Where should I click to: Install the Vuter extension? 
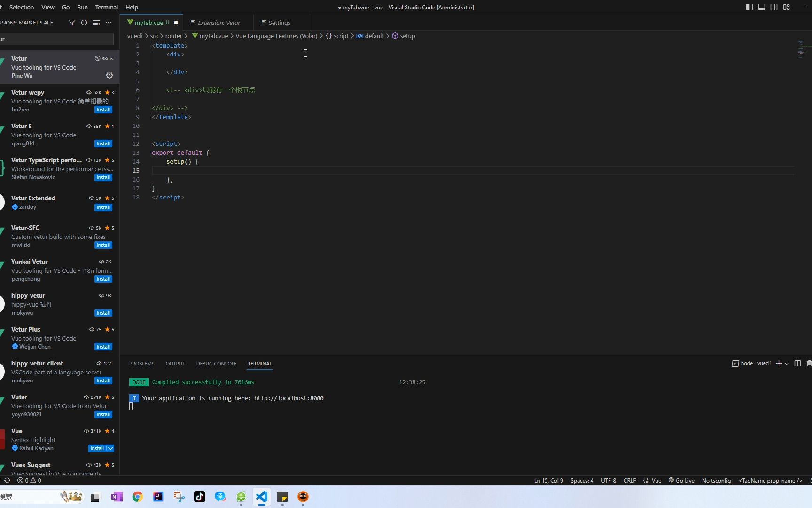pos(103,414)
